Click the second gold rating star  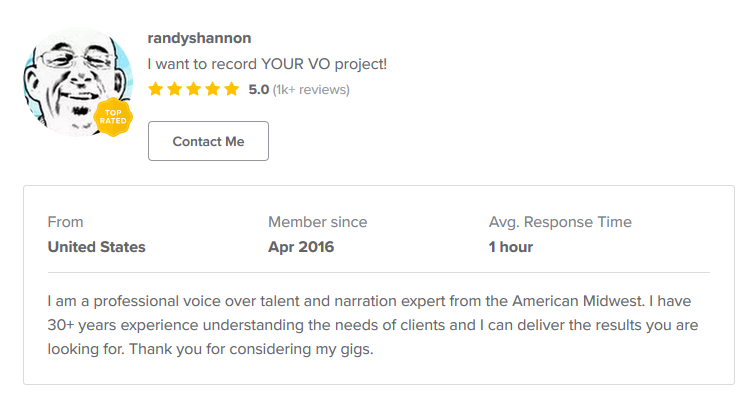click(x=175, y=89)
